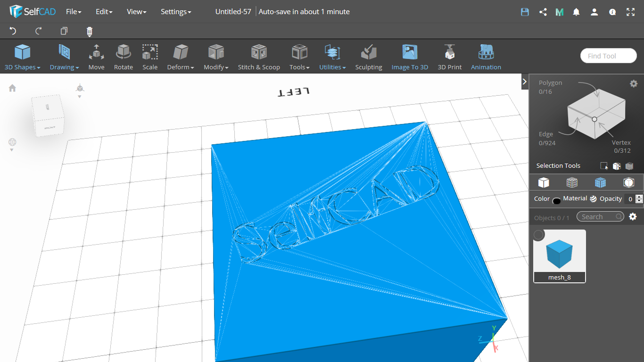
Task: Launch the Image To 3D tool
Action: pyautogui.click(x=410, y=57)
